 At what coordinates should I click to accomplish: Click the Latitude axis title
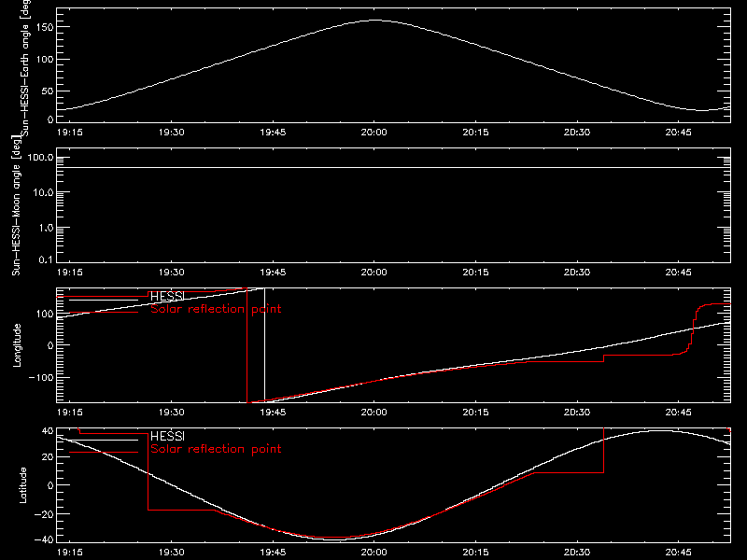point(22,485)
